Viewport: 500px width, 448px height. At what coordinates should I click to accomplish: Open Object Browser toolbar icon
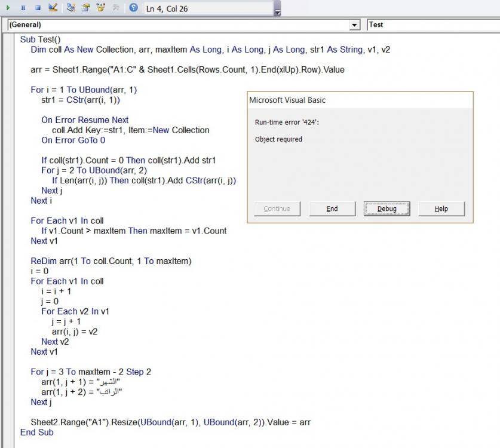pos(101,7)
